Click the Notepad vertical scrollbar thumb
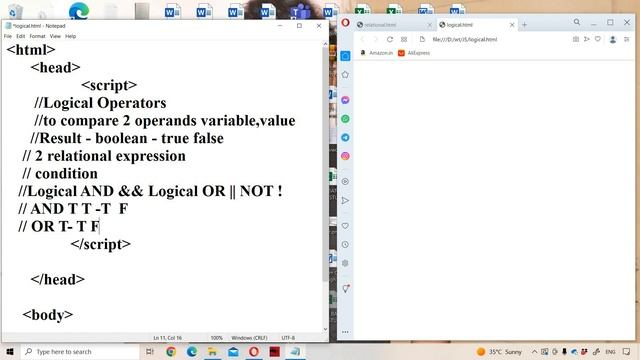The height and width of the screenshot is (360, 640). coord(325,163)
